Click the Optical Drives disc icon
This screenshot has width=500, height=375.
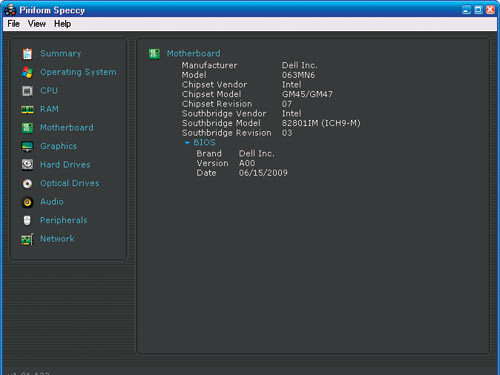point(27,183)
